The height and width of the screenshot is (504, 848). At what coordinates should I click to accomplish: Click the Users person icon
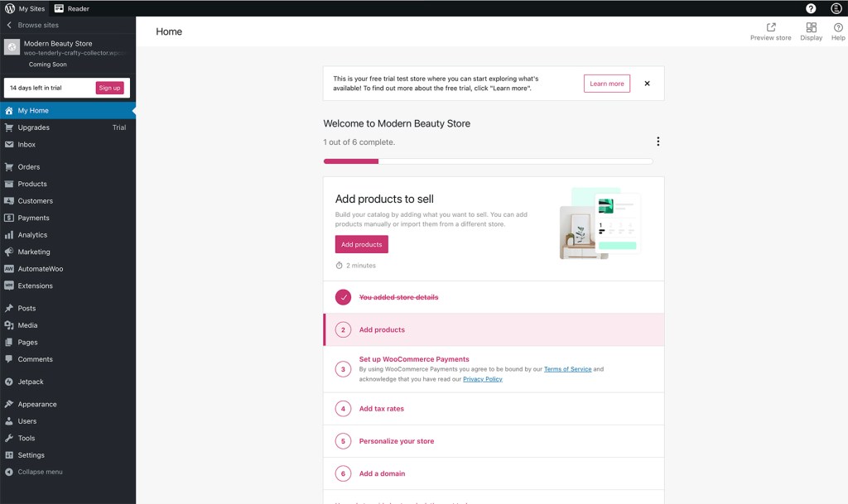8,420
